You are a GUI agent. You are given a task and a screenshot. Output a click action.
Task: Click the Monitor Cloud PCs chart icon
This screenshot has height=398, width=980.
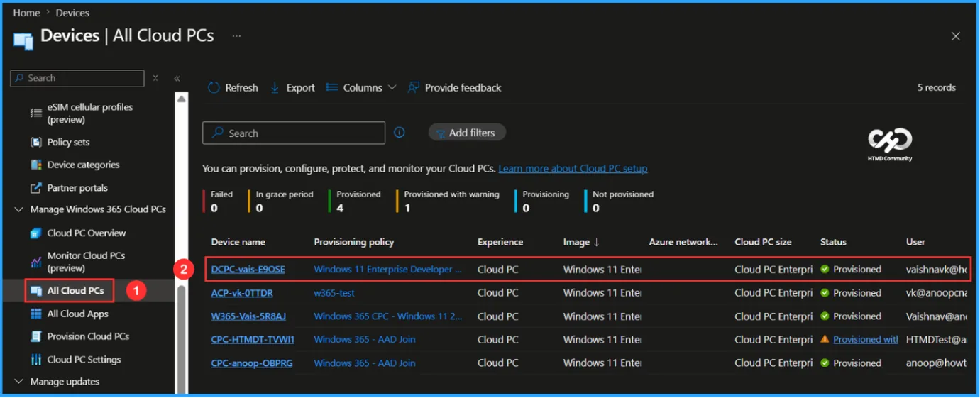pyautogui.click(x=35, y=262)
